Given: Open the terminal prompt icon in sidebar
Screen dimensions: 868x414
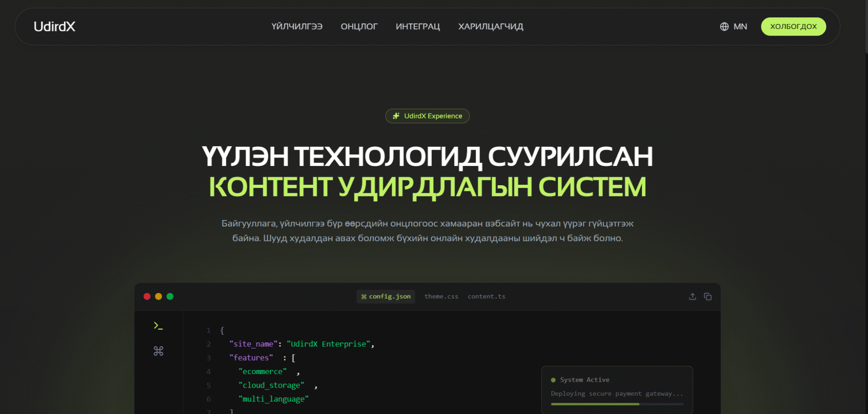Looking at the screenshot, I should click(158, 325).
